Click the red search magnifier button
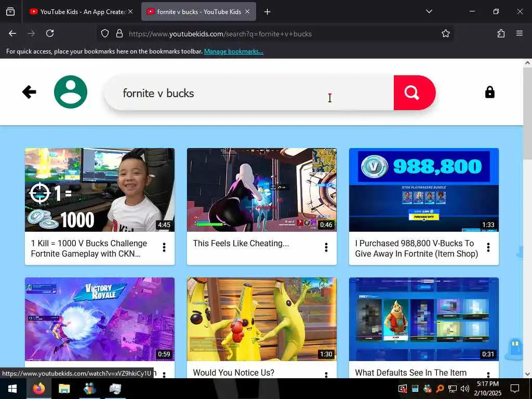The height and width of the screenshot is (399, 532). point(414,92)
